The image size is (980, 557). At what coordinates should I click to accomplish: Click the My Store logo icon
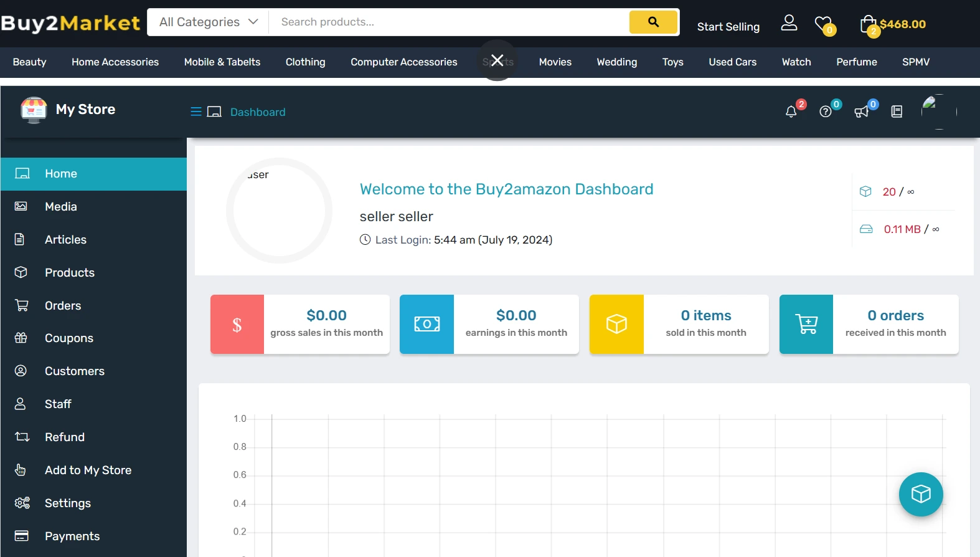tap(34, 110)
